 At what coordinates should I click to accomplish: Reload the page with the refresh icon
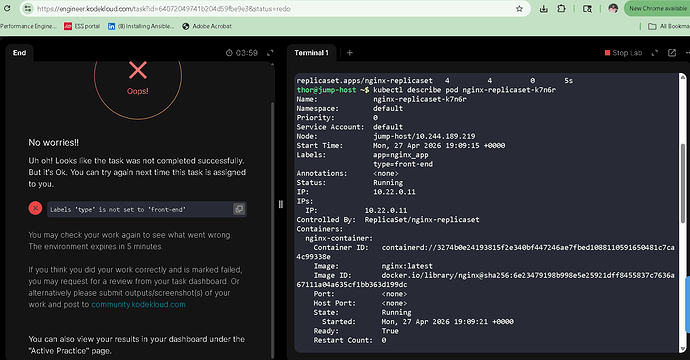(x=7, y=9)
